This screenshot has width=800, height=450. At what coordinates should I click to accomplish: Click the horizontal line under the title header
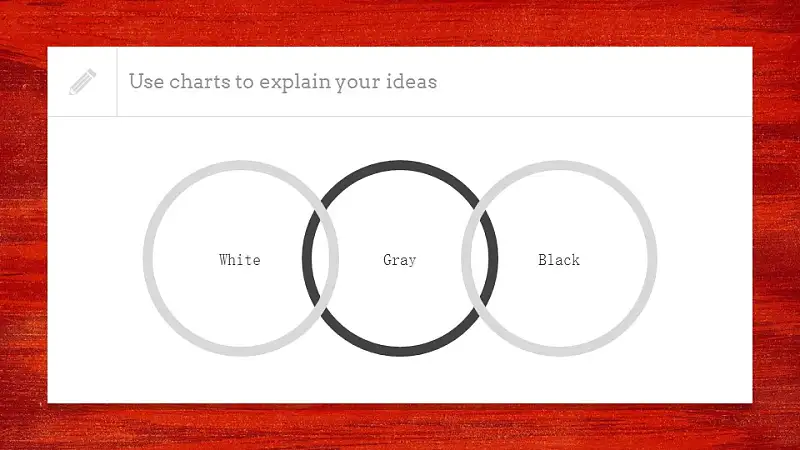coord(400,116)
